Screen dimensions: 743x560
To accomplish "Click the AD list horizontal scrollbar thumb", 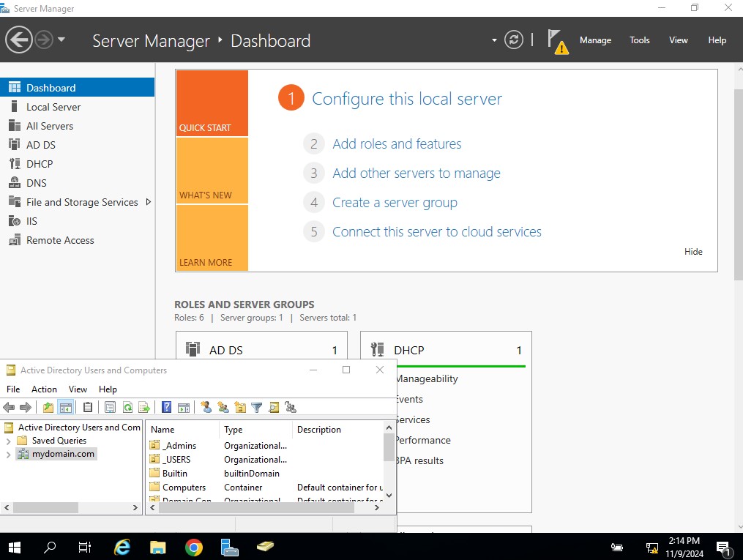I will 256,507.
